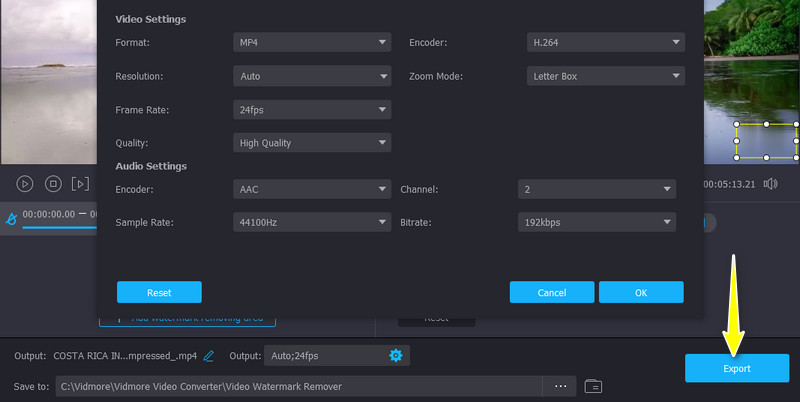Click the Save to path field
800x402 pixels.
point(300,385)
